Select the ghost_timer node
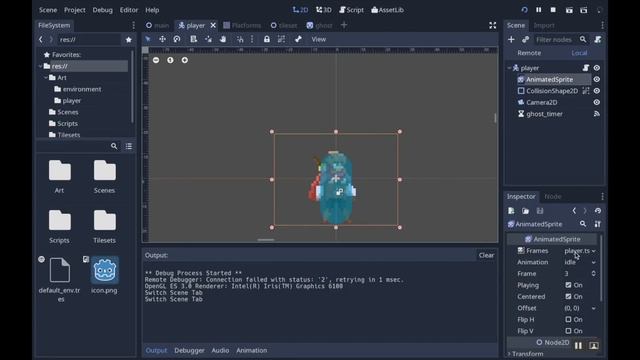 point(544,114)
